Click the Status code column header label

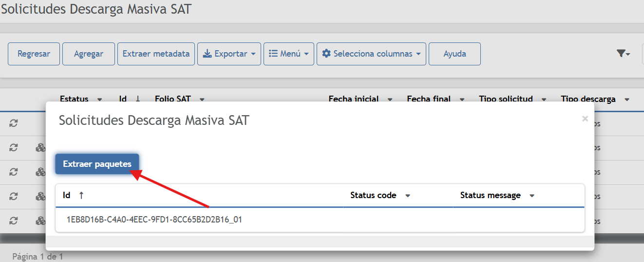pos(373,195)
